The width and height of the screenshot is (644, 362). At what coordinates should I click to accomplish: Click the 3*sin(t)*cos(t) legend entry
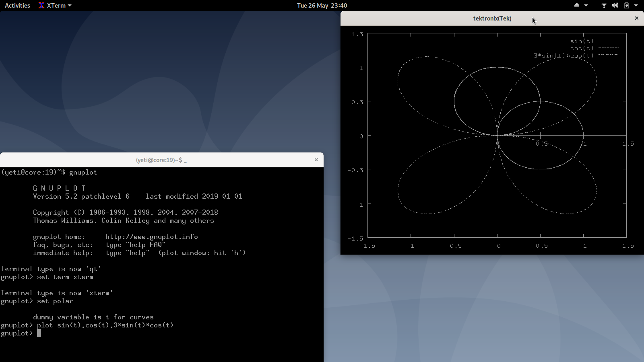click(563, 56)
